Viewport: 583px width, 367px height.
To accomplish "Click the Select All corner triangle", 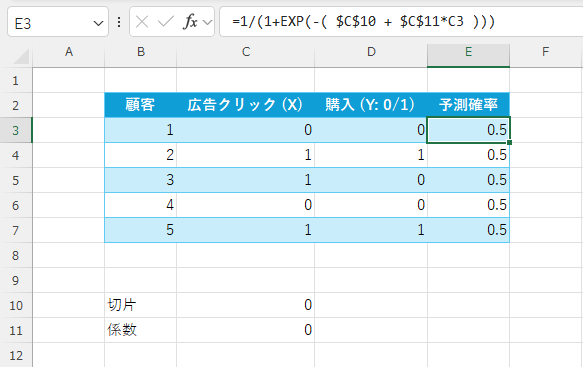I will coord(20,56).
